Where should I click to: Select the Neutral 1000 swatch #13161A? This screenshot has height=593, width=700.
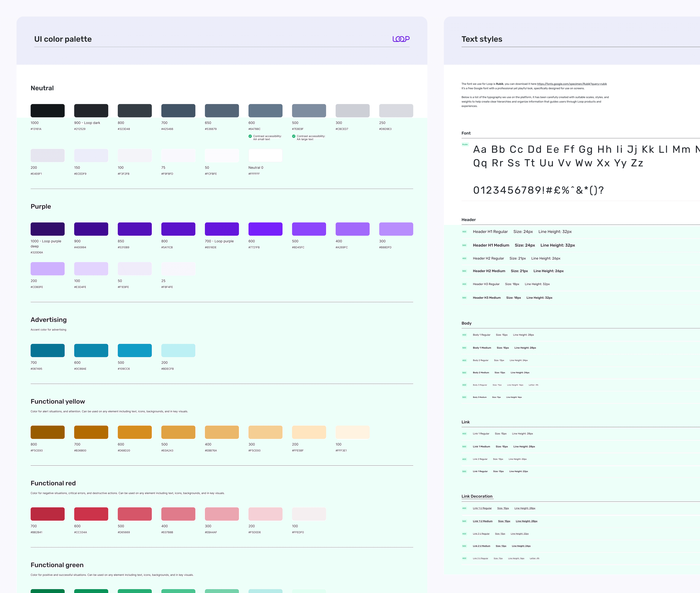coord(47,111)
